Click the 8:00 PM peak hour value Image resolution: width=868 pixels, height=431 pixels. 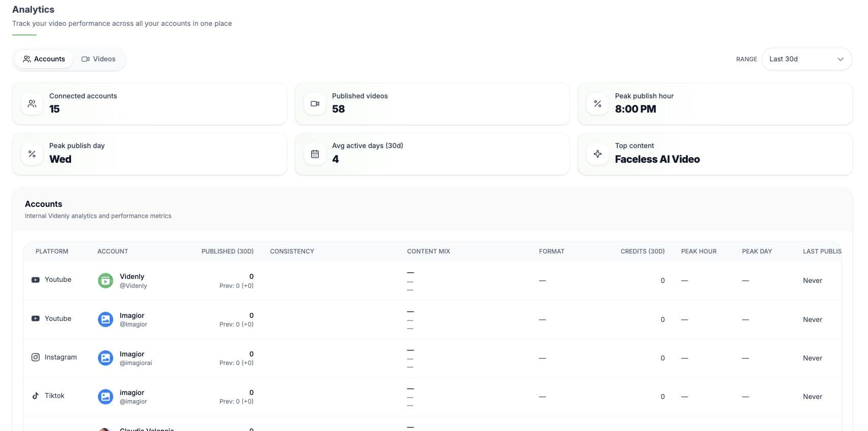pos(636,109)
